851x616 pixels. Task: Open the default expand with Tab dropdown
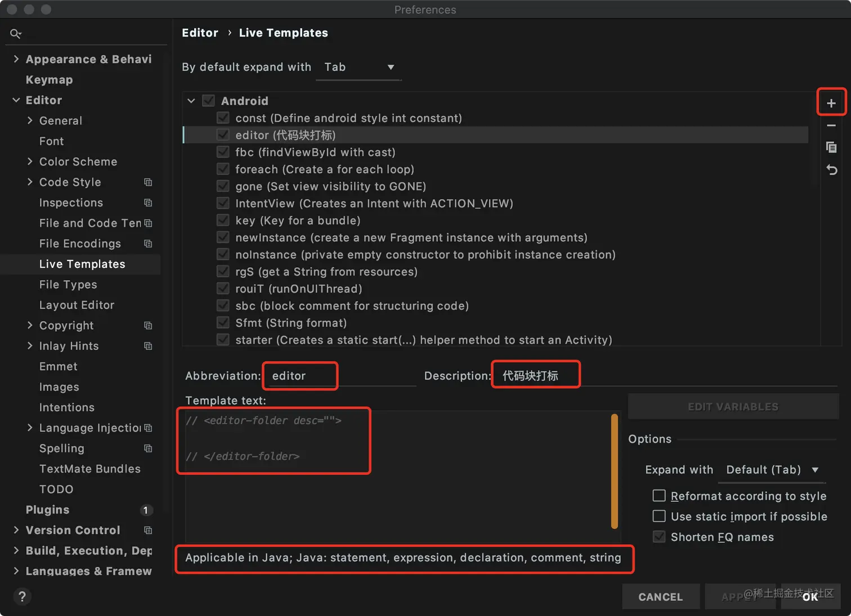(x=359, y=68)
